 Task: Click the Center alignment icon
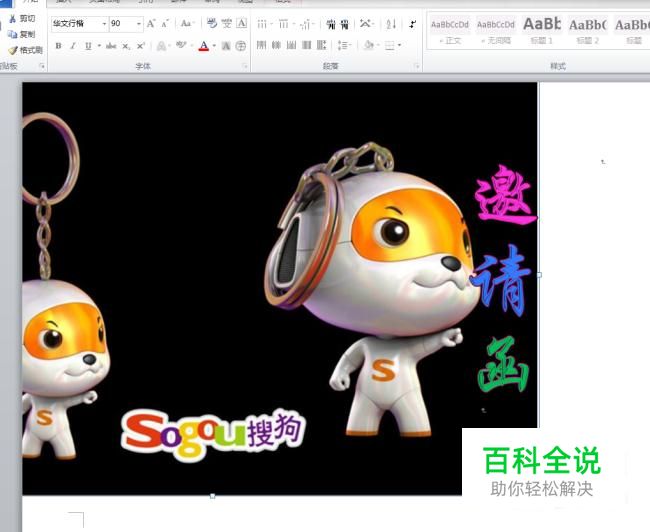[276, 45]
